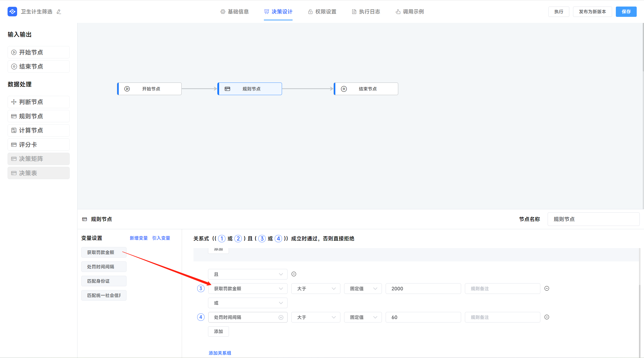The width and height of the screenshot is (644, 358).
Task: Click the 引入变量 link
Action: (x=161, y=238)
